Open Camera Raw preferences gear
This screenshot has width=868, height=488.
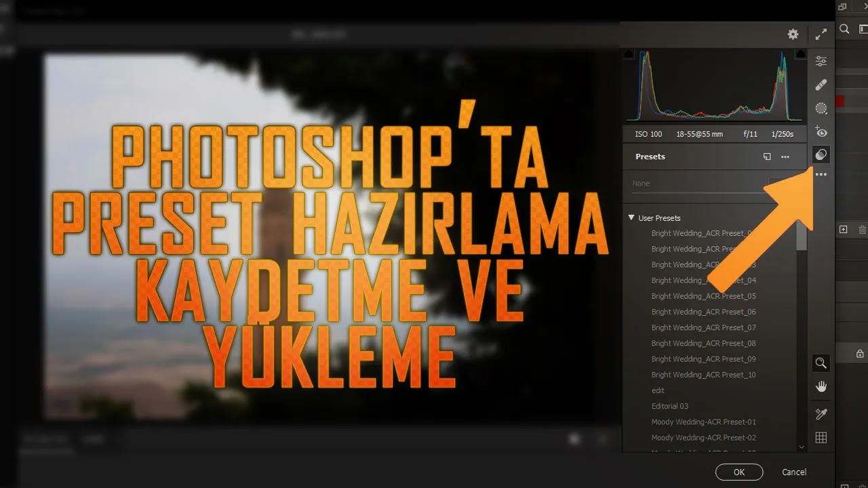[x=793, y=35]
